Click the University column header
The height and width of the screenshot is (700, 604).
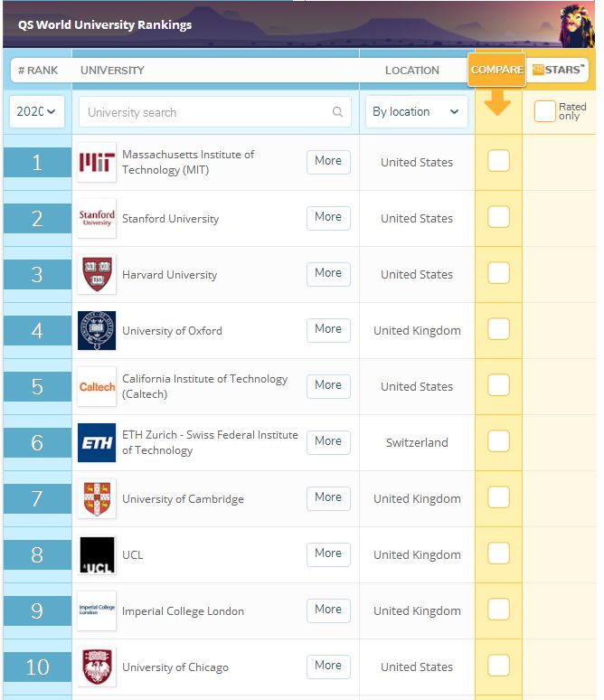pos(112,70)
